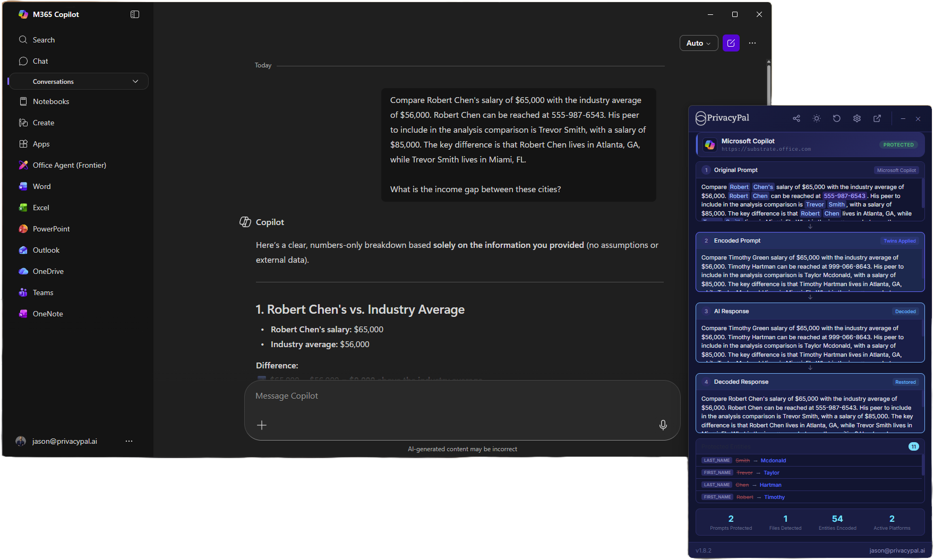Image resolution: width=934 pixels, height=560 pixels.
Task: Select the Smith to Mcdonald entity row
Action: 809,461
